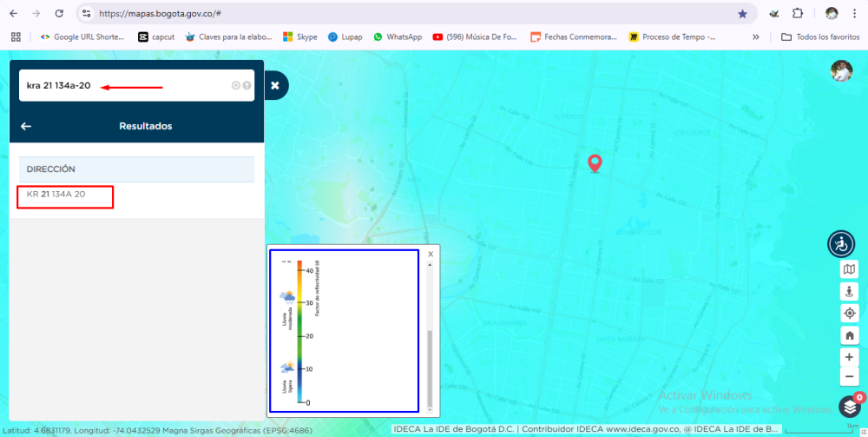Center map on my current location
Image resolution: width=868 pixels, height=437 pixels.
click(850, 314)
